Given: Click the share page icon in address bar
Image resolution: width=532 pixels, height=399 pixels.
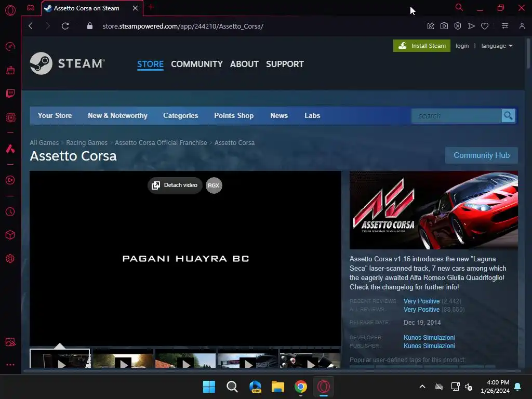Looking at the screenshot, I should pos(431,26).
